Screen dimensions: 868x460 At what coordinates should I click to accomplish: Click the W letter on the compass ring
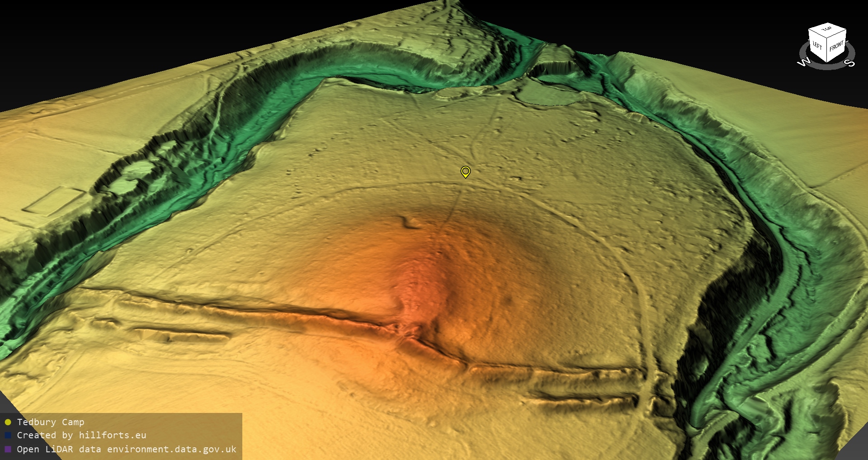803,62
